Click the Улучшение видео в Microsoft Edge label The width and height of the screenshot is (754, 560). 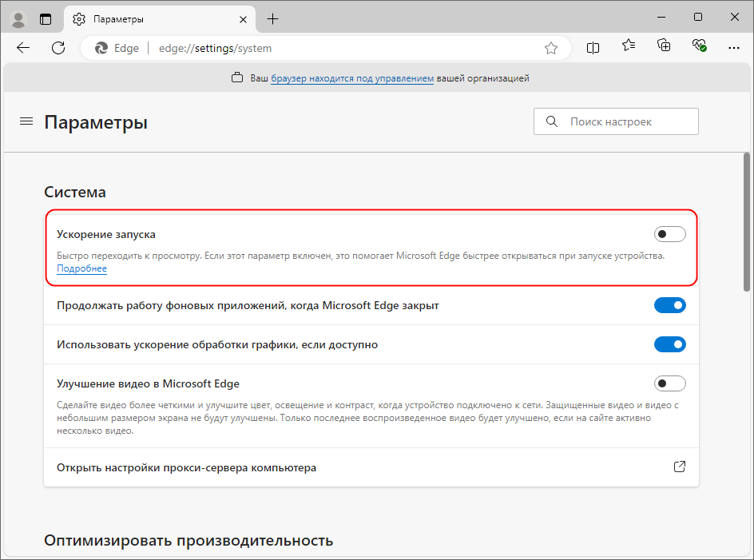148,383
